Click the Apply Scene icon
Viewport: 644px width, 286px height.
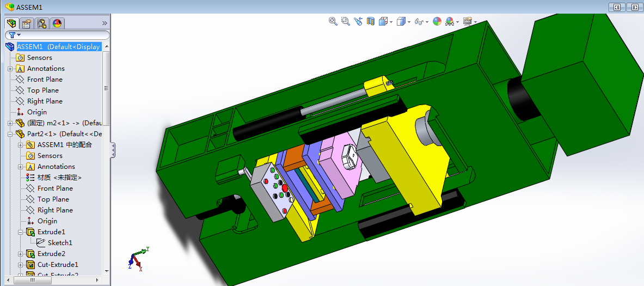(x=449, y=21)
